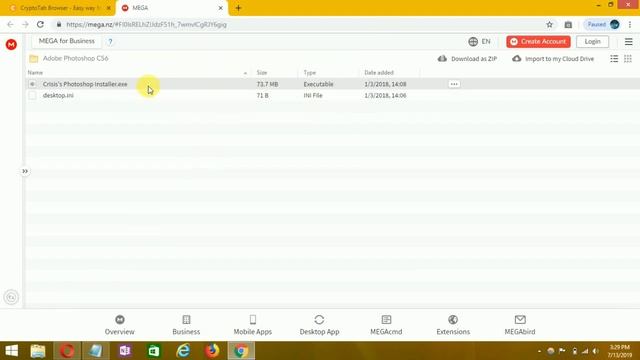Click the taskbar clock and date

(x=620, y=351)
